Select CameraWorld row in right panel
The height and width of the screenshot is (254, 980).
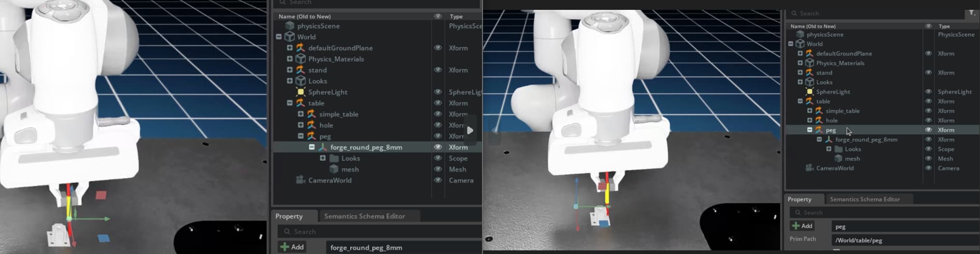(882, 168)
